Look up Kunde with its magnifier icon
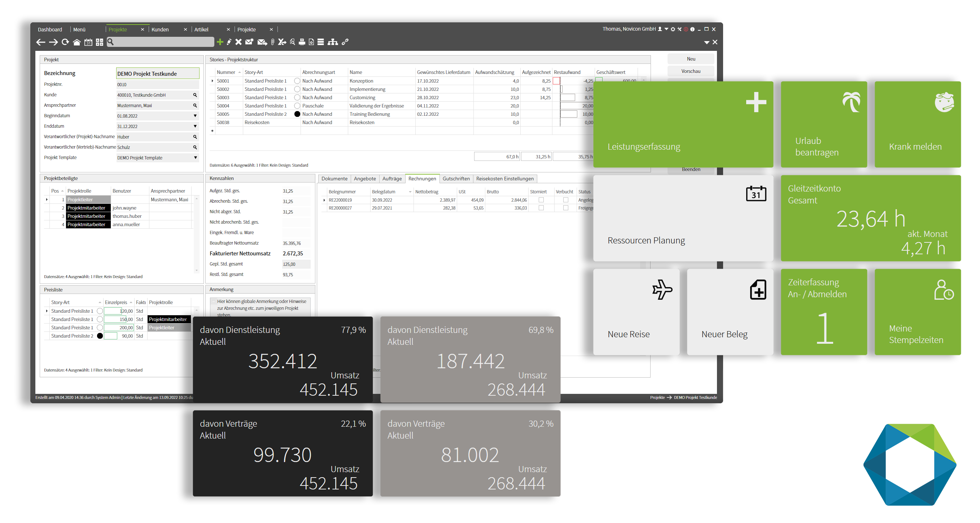The image size is (980, 523). (195, 95)
